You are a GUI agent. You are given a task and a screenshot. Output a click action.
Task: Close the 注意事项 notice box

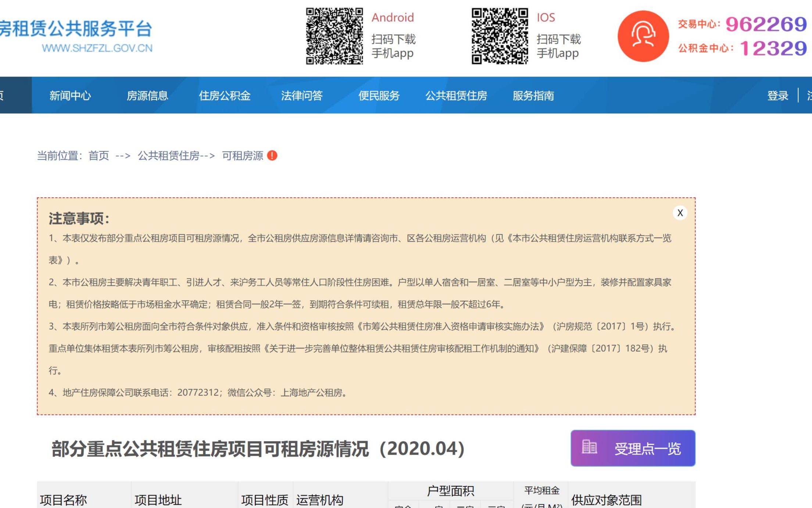coord(680,213)
